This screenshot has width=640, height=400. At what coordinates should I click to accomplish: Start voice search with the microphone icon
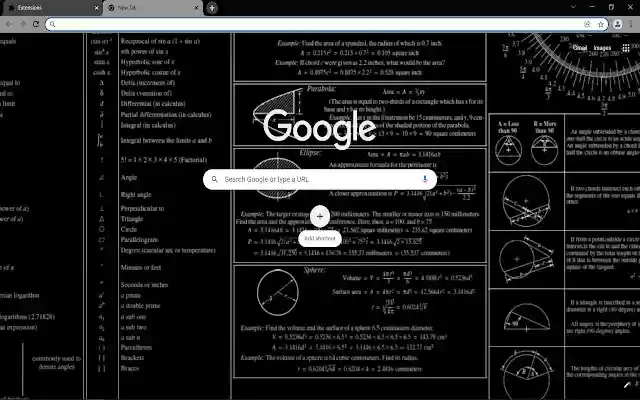(424, 179)
